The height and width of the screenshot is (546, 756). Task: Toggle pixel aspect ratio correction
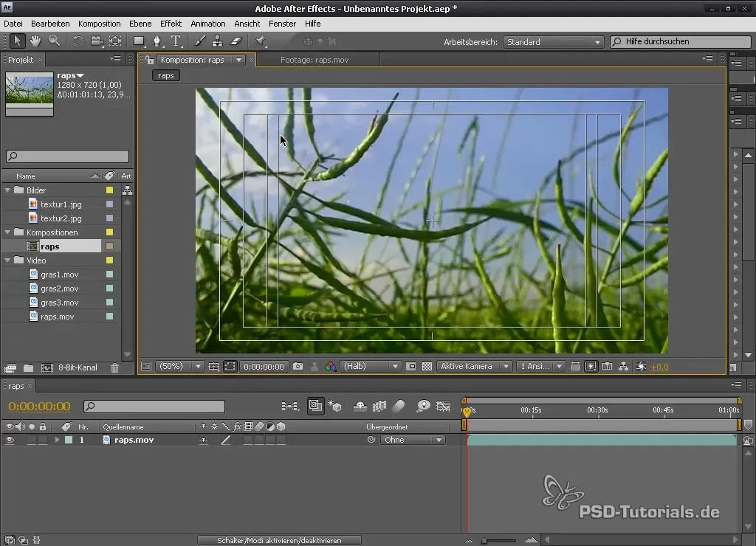(575, 366)
